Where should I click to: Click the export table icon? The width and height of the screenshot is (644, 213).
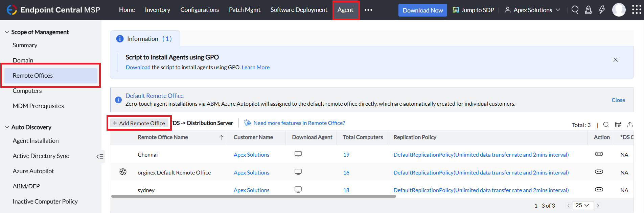(629, 125)
